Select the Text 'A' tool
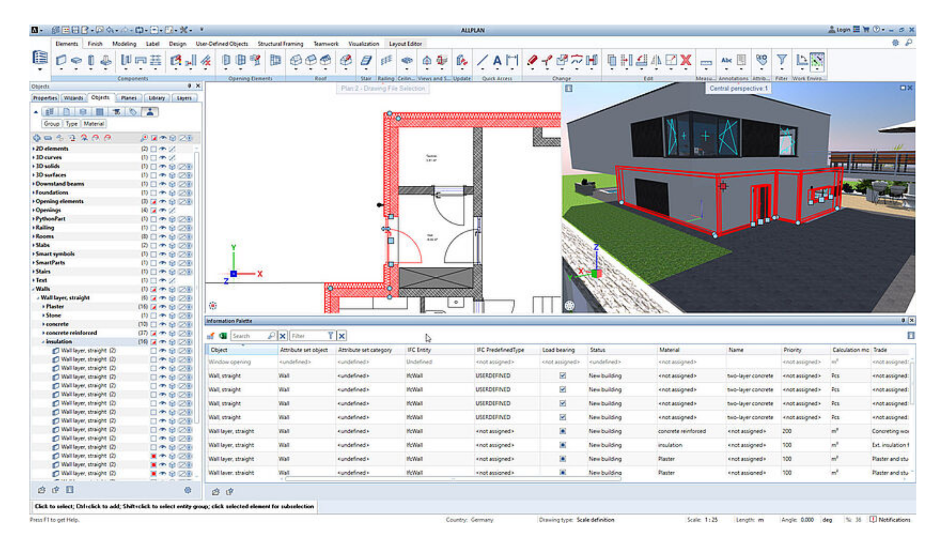 point(497,60)
